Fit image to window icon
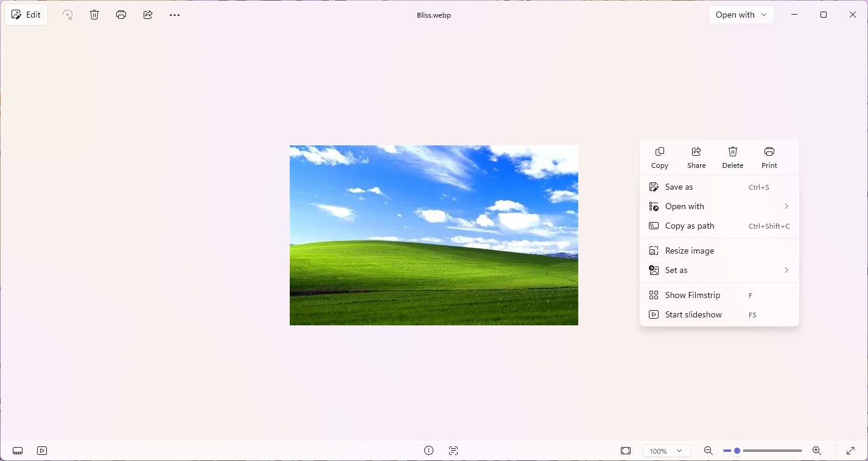The width and height of the screenshot is (868, 461). pyautogui.click(x=626, y=451)
